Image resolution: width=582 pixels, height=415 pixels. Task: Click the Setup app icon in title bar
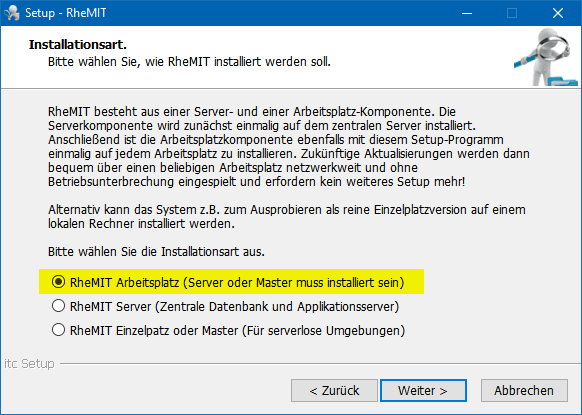(12, 13)
